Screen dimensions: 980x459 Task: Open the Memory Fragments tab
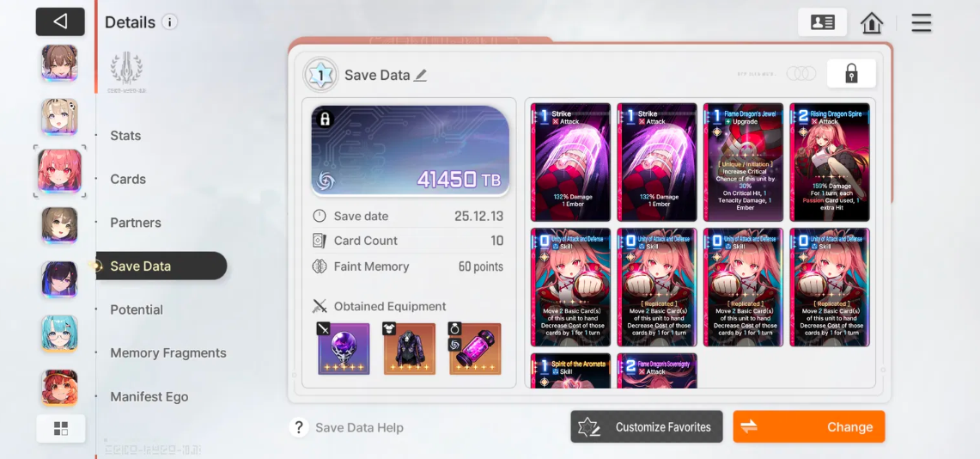pos(168,353)
